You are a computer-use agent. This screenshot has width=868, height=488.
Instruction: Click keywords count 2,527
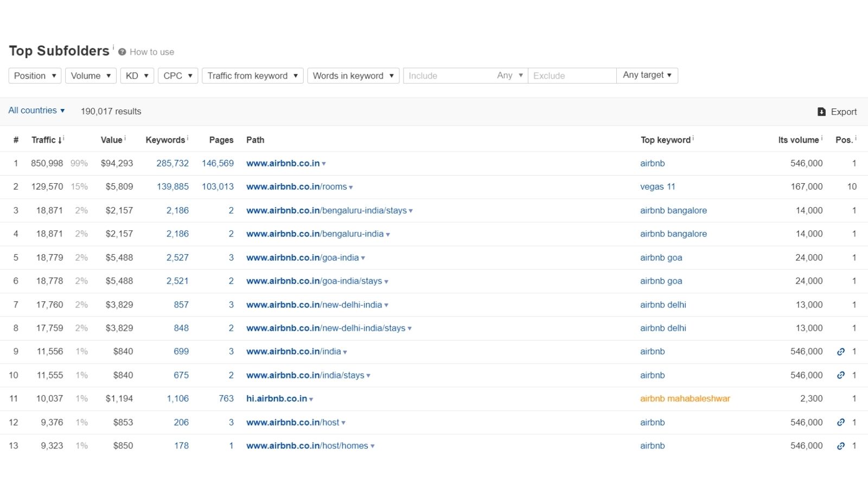[177, 258]
